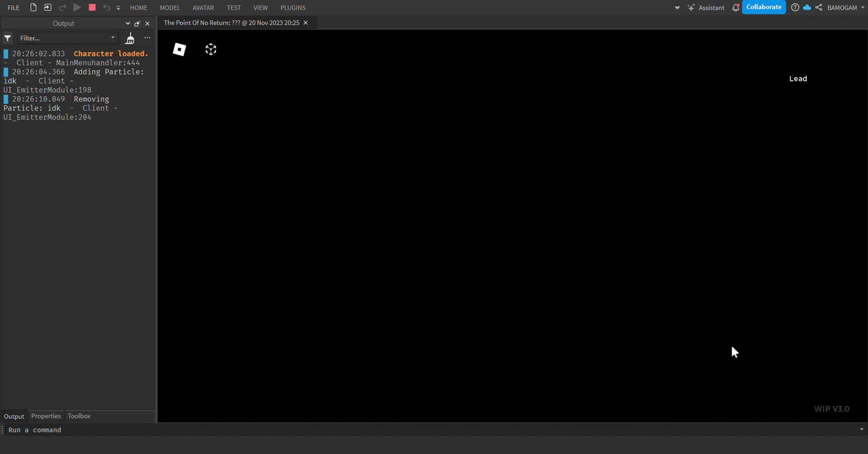Open the FILE menu
The height and width of the screenshot is (454, 868).
click(14, 8)
